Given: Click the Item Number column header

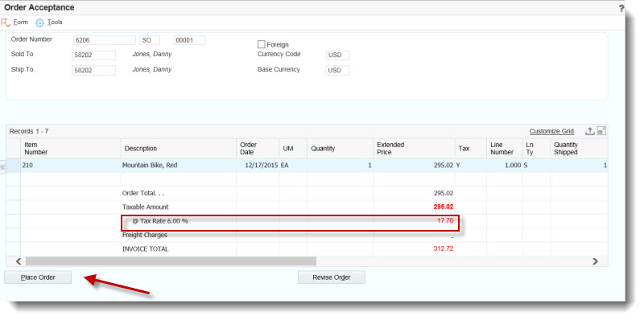Looking at the screenshot, I should 71,149.
